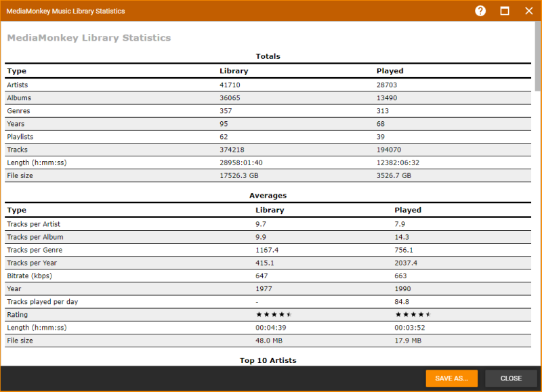Select the Library column header in Totals table
The width and height of the screenshot is (542, 392).
[234, 71]
